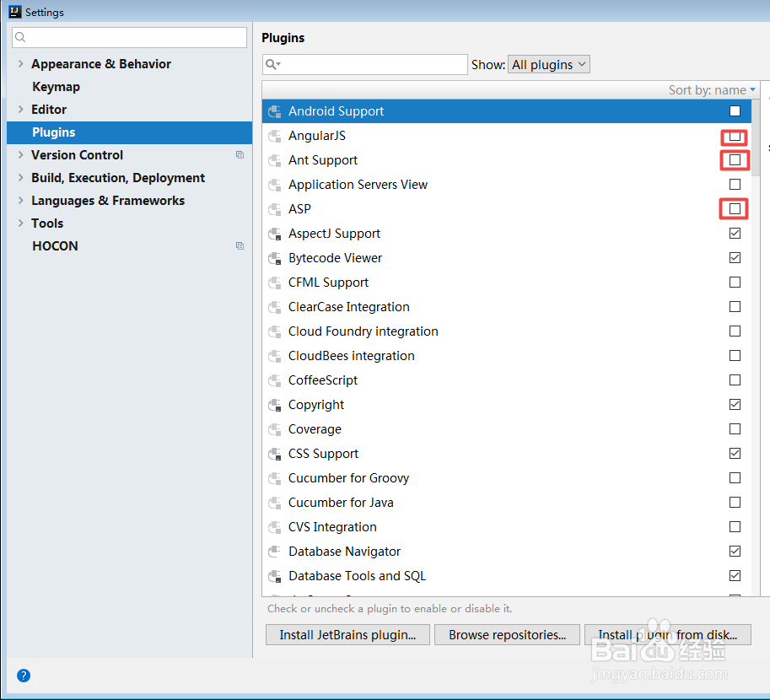The image size is (770, 700).
Task: Select Tools in the settings sidebar
Action: click(46, 223)
